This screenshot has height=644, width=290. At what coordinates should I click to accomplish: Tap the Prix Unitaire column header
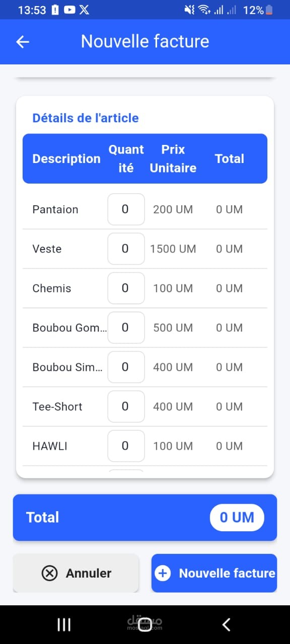click(x=173, y=158)
